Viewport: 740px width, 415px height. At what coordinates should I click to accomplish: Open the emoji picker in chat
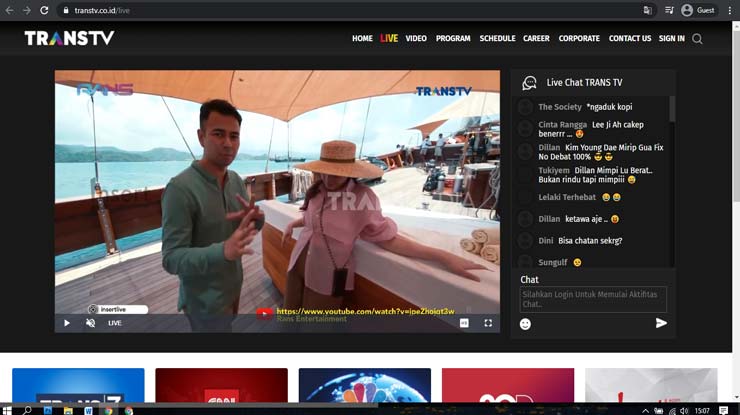pyautogui.click(x=525, y=324)
